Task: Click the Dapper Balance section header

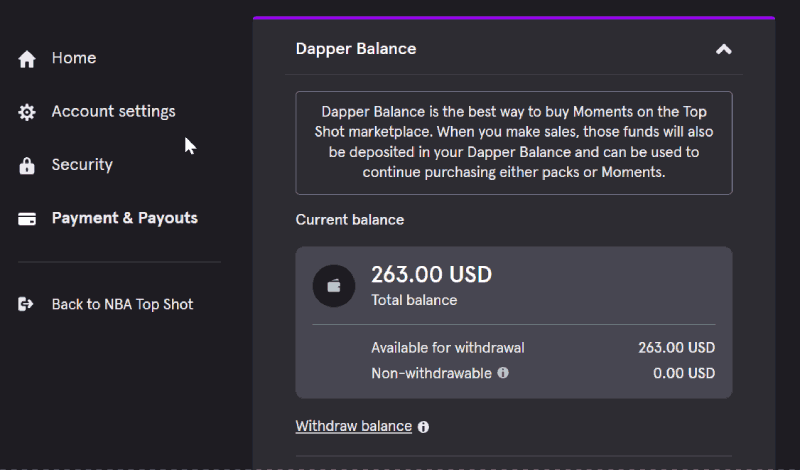Action: click(x=514, y=49)
